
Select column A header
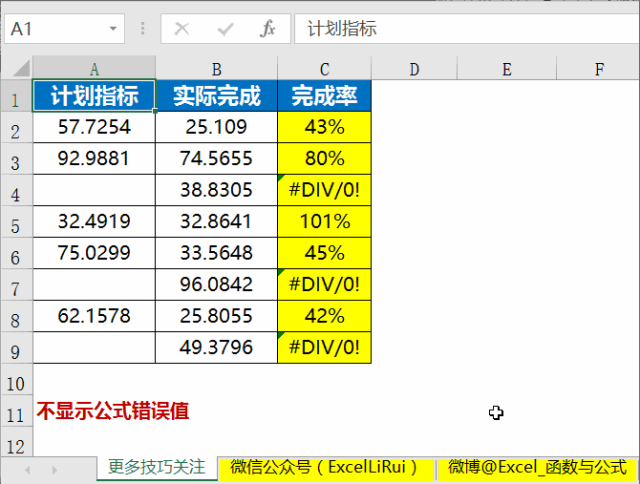(x=94, y=68)
